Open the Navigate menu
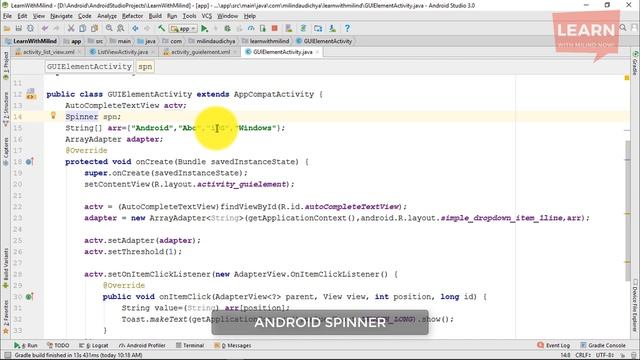Viewport: 640px width, 360px height. click(62, 16)
